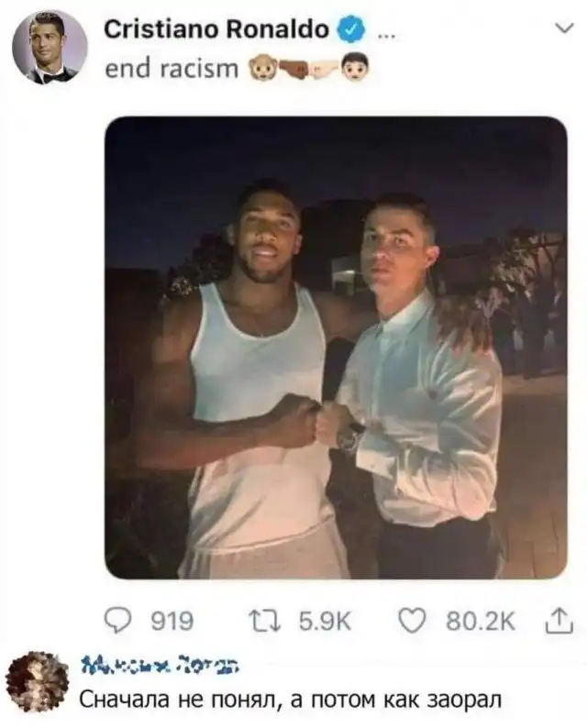Click the boy face emoji
This screenshot has width=587, height=728.
coord(356,68)
